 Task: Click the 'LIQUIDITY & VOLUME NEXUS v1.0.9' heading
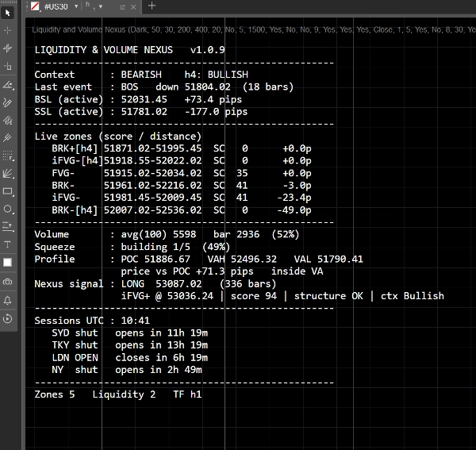[129, 50]
